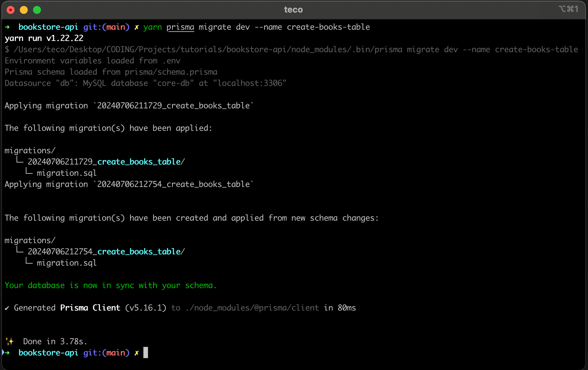This screenshot has width=588, height=370.
Task: Click migration.sql under 20240706212754 folder
Action: [67, 263]
